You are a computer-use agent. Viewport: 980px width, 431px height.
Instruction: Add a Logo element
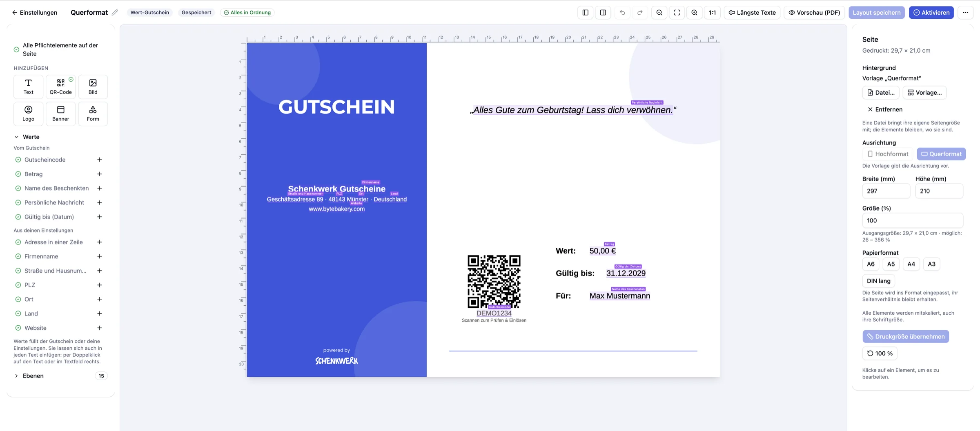coord(28,113)
